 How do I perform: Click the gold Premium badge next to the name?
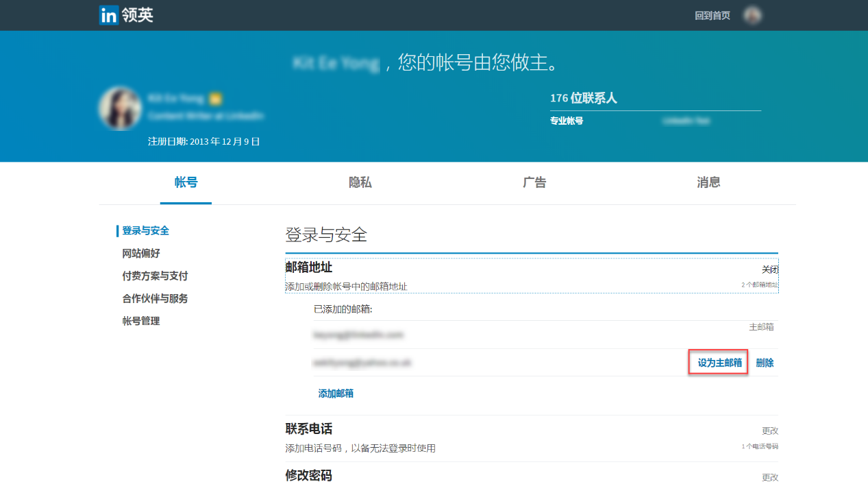point(215,99)
